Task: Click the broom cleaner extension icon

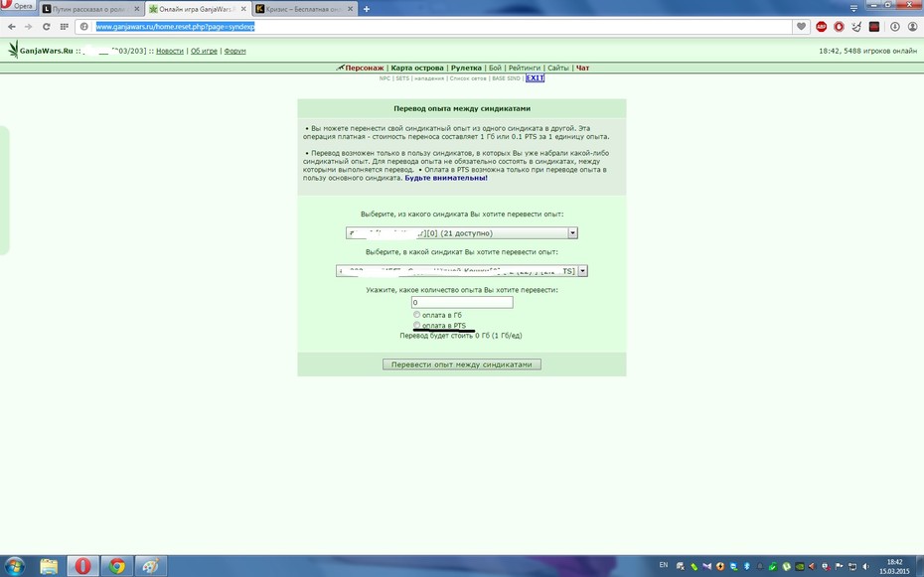Action: [x=856, y=27]
